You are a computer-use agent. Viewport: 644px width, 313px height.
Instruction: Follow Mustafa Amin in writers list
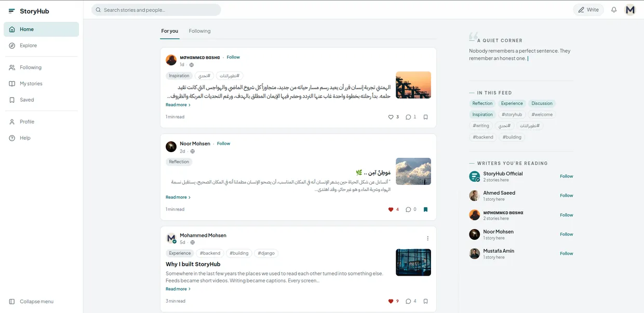click(566, 254)
